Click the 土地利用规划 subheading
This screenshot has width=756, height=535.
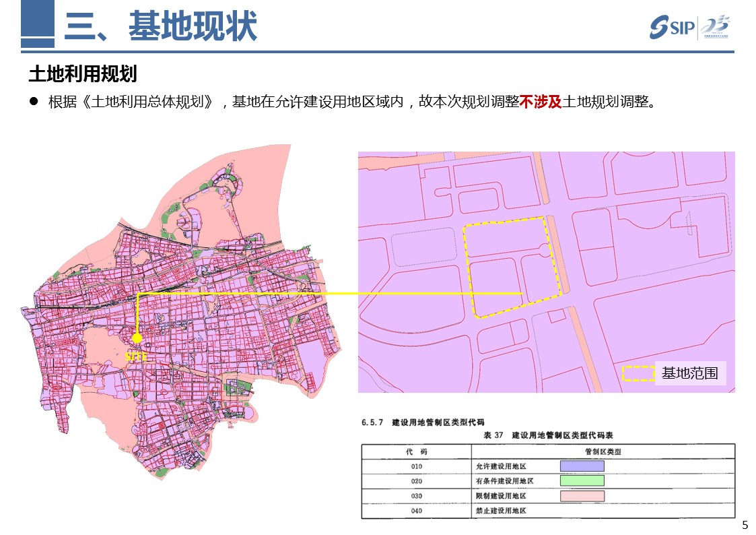pyautogui.click(x=83, y=73)
